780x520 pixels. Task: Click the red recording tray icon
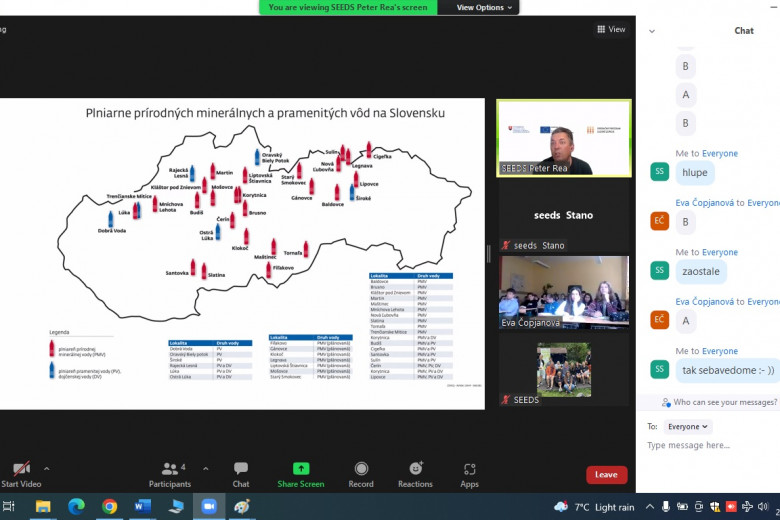coord(731,507)
